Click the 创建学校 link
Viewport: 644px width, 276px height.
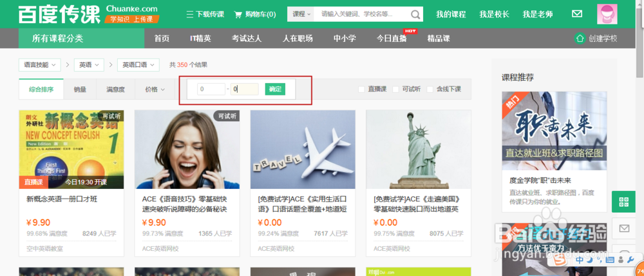603,39
